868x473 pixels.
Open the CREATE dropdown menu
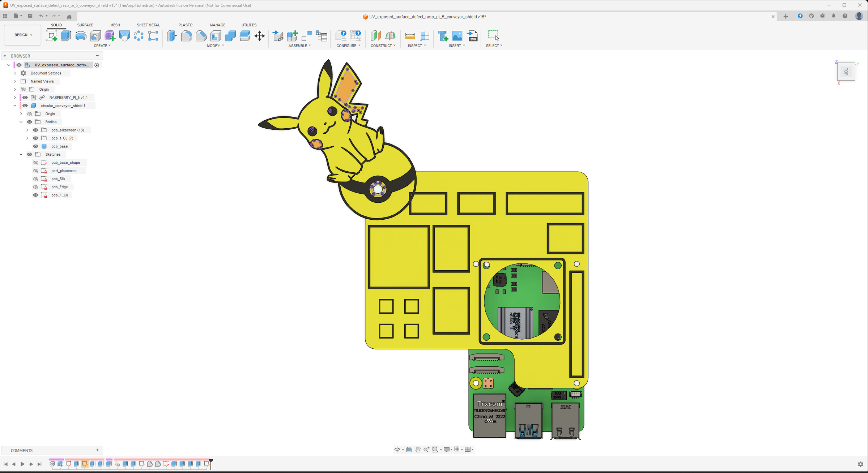102,46
